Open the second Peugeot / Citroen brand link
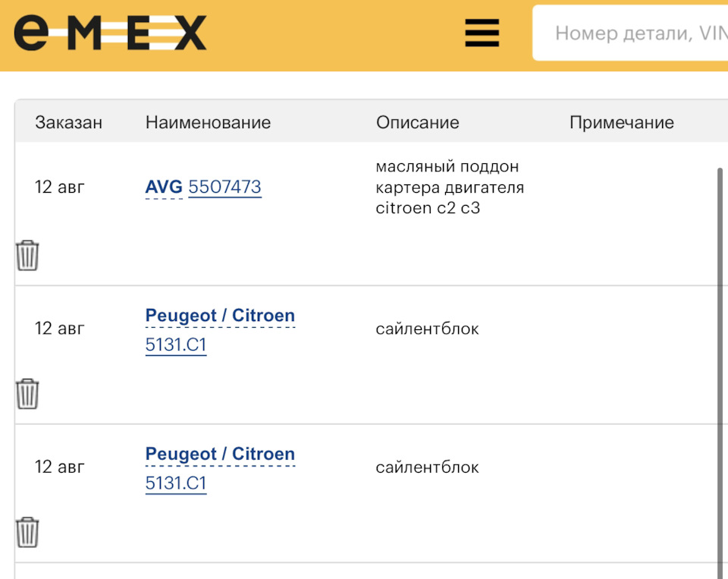The image size is (728, 579). tap(220, 454)
